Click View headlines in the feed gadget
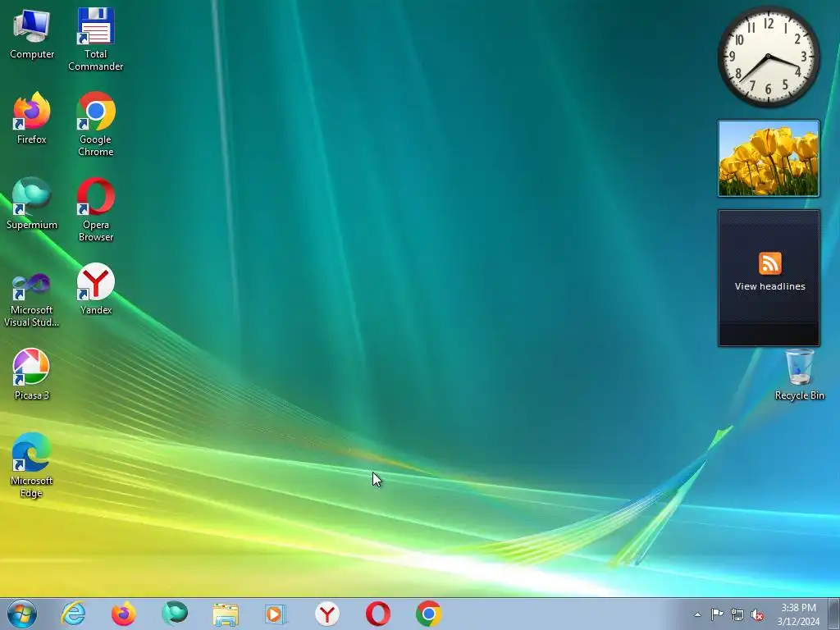Screen dimensions: 840x630 click(769, 286)
